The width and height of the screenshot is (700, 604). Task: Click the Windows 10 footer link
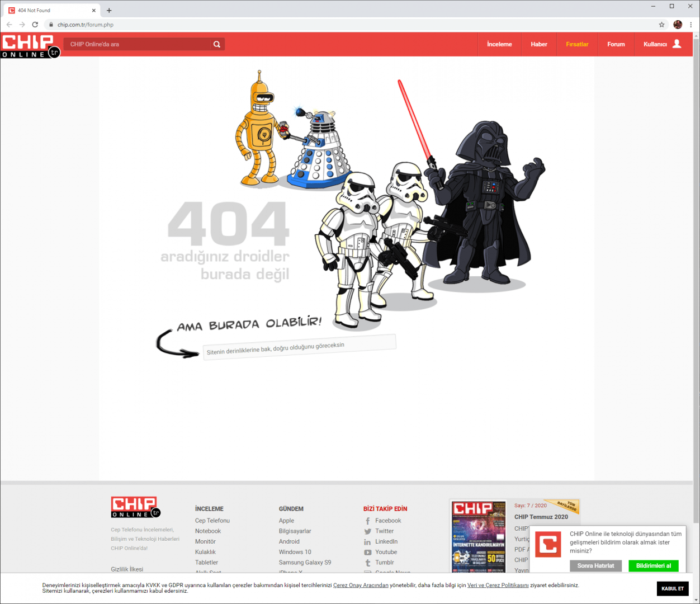tap(295, 552)
